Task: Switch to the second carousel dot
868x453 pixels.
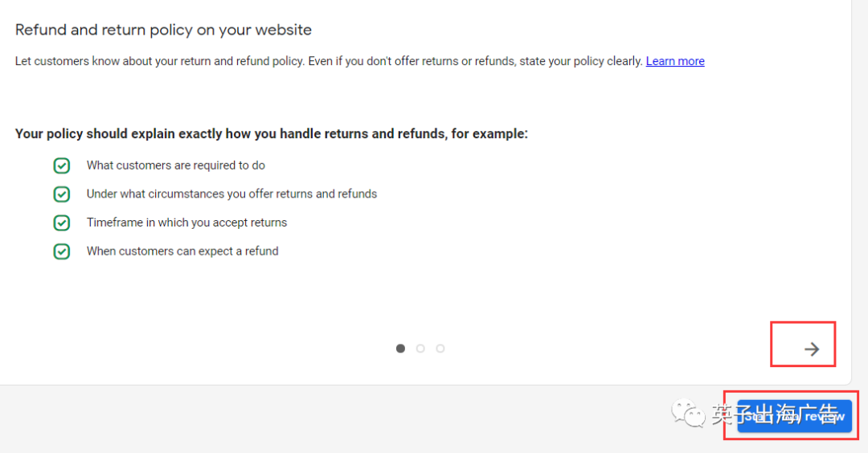Action: pos(420,349)
